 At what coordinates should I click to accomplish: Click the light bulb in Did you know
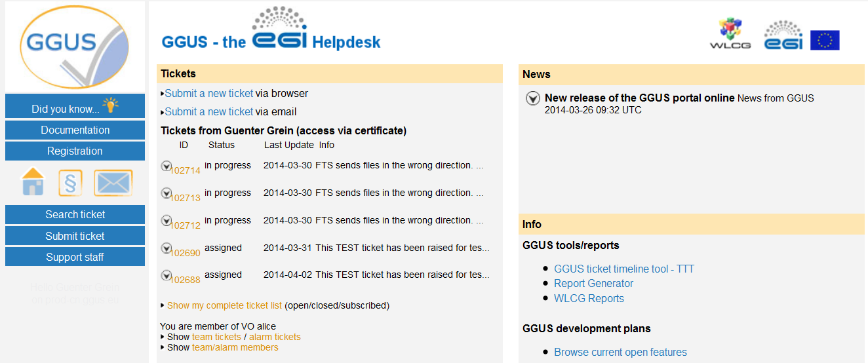pyautogui.click(x=111, y=105)
